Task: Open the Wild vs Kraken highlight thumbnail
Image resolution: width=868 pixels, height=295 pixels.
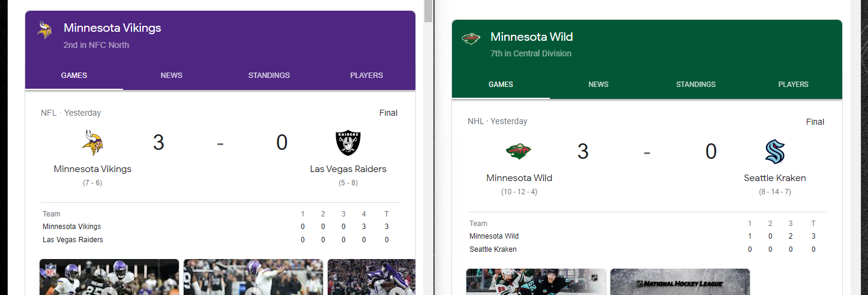Action: 536,282
